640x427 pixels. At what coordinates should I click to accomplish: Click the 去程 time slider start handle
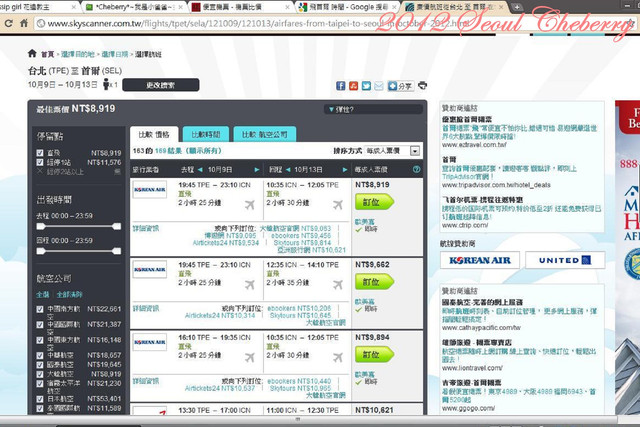pyautogui.click(x=41, y=226)
